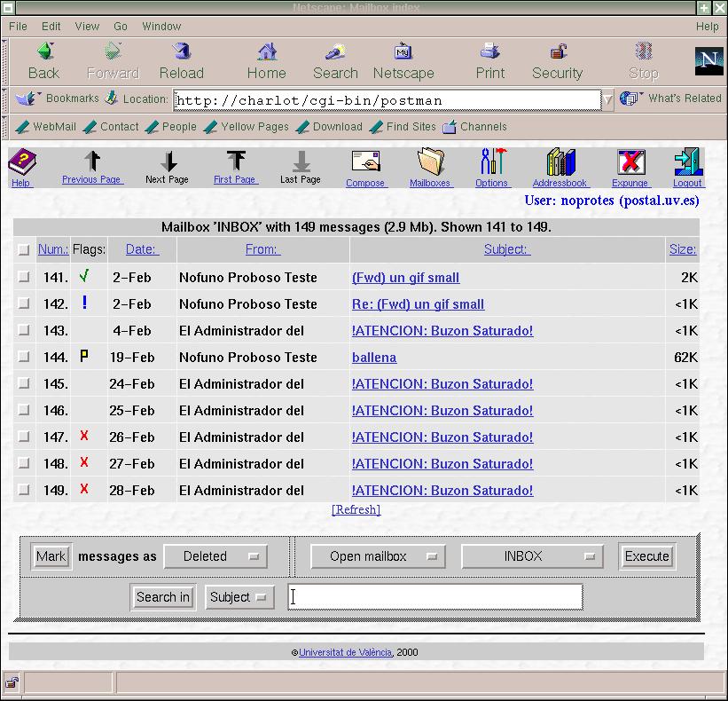Go to Previous Page of mailbox
The width and height of the screenshot is (728, 701).
pyautogui.click(x=92, y=161)
